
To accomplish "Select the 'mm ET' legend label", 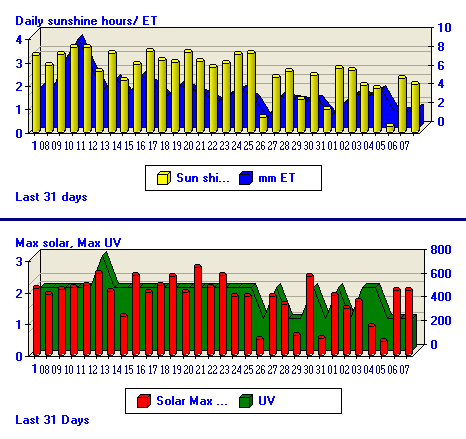I will 277,178.
